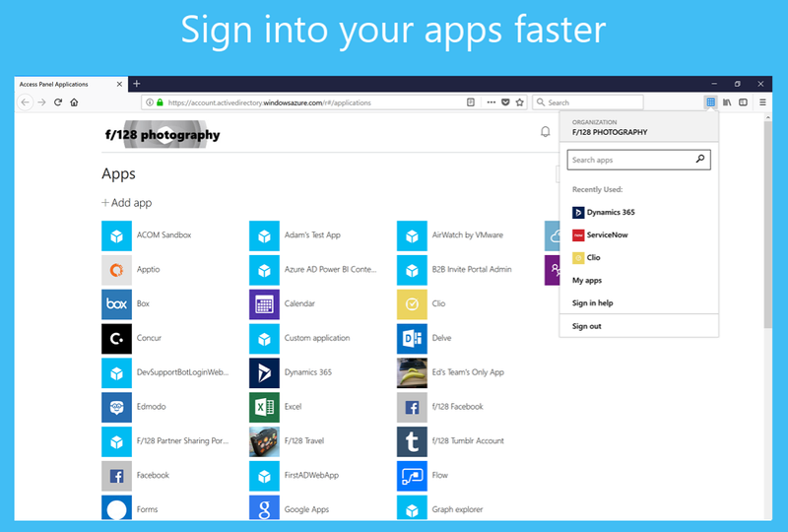Image resolution: width=788 pixels, height=532 pixels.
Task: Launch the B2B Invite Portal Admin tile
Action: [412, 270]
